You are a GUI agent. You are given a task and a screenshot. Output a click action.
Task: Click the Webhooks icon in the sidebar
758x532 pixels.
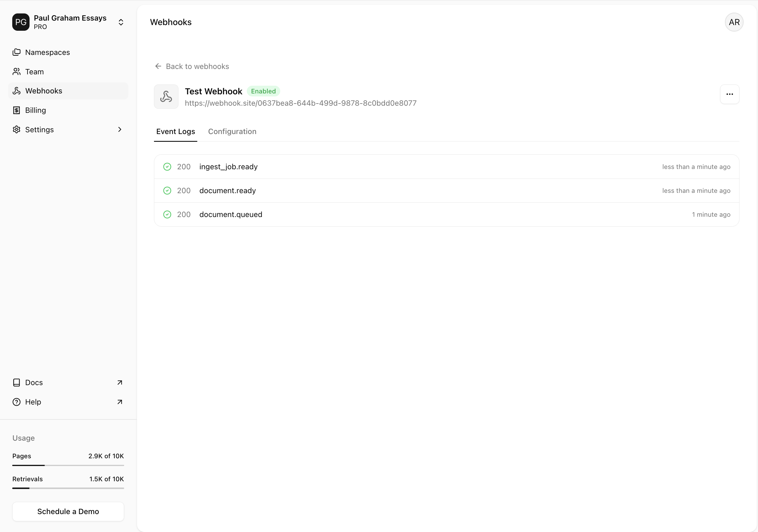[x=16, y=90]
